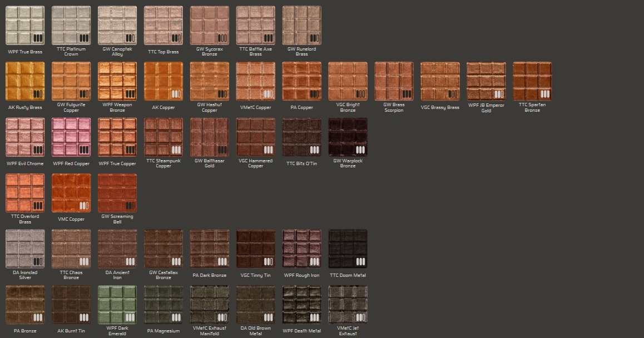Select the GW Castellax Bronze swatch
This screenshot has height=338, width=644.
(x=163, y=249)
